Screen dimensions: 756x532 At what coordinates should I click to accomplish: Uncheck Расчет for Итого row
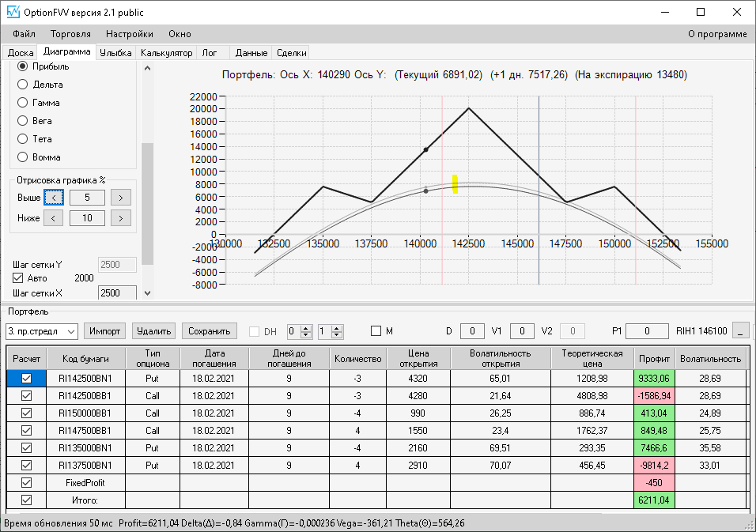(27, 500)
